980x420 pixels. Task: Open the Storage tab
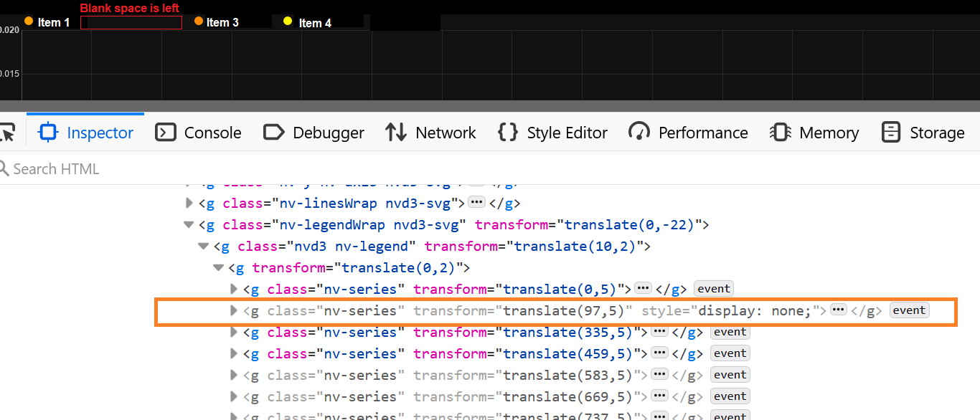click(923, 133)
